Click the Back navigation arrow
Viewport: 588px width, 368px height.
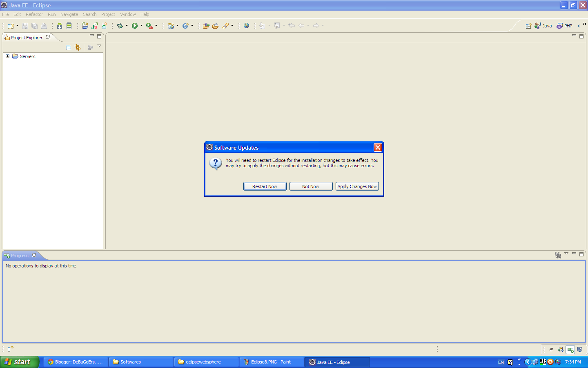(301, 26)
